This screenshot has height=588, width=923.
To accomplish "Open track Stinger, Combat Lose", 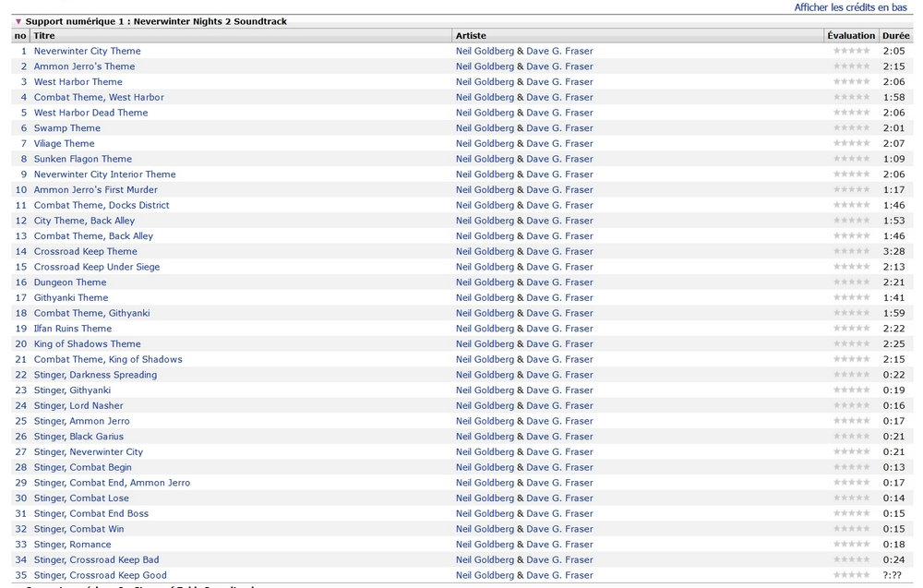I will pyautogui.click(x=81, y=498).
